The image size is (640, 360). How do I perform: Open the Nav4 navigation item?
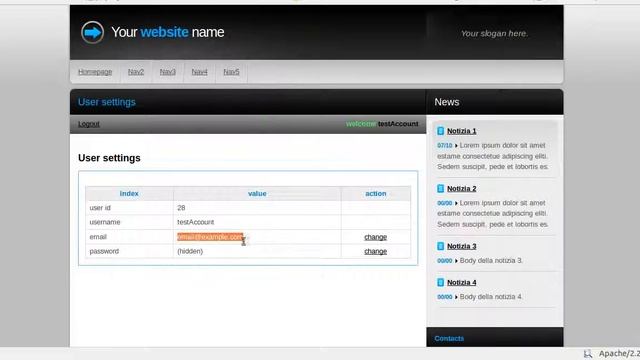click(x=200, y=72)
